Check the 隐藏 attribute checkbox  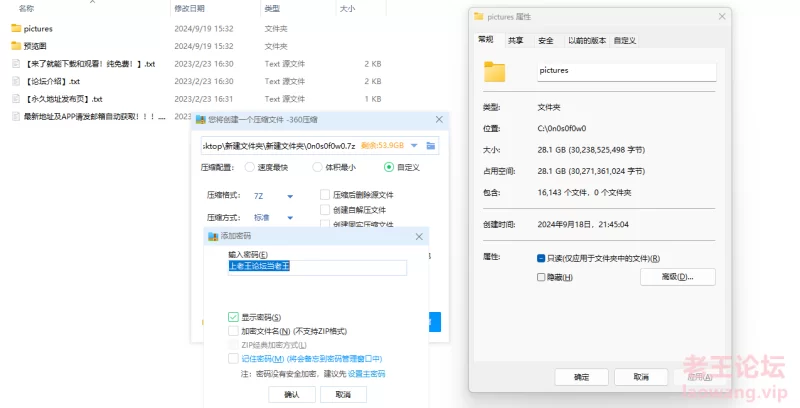(x=541, y=276)
